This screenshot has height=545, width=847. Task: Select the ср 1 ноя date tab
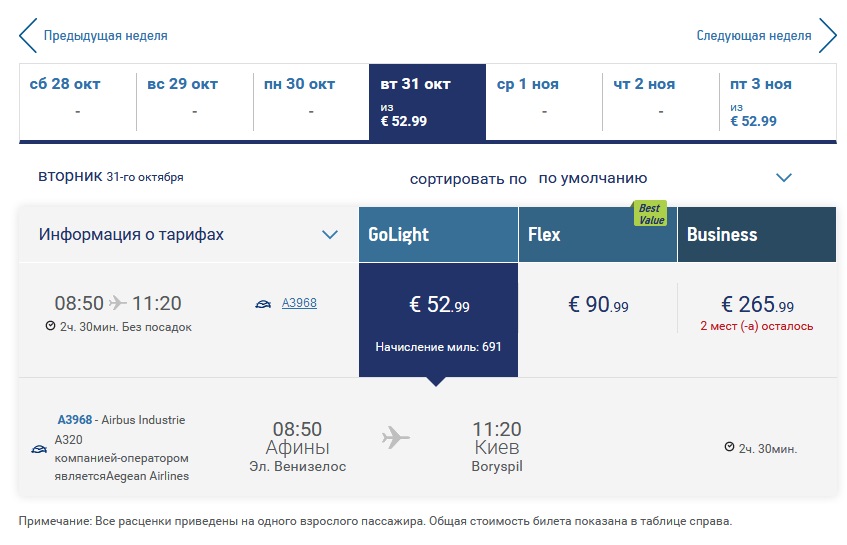543,102
